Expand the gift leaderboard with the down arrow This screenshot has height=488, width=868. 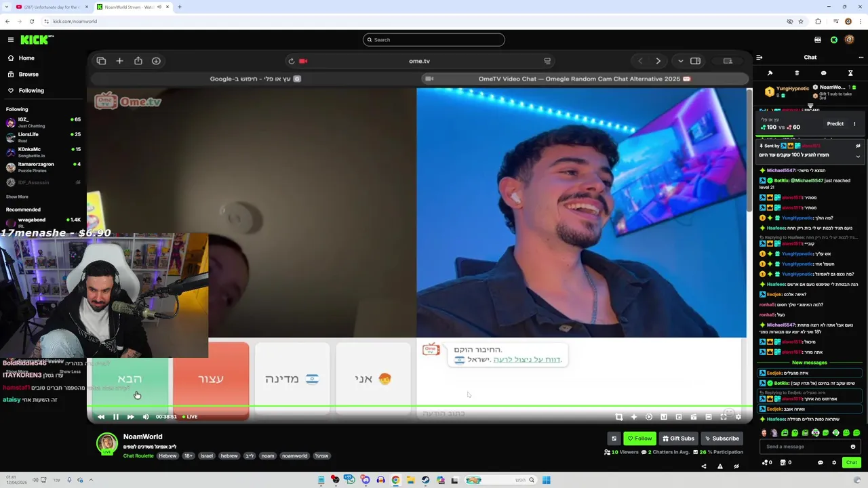click(810, 106)
